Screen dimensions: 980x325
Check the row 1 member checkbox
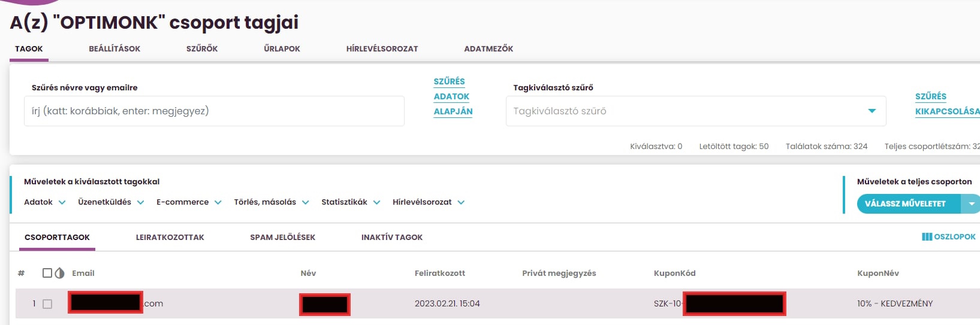pos(47,304)
